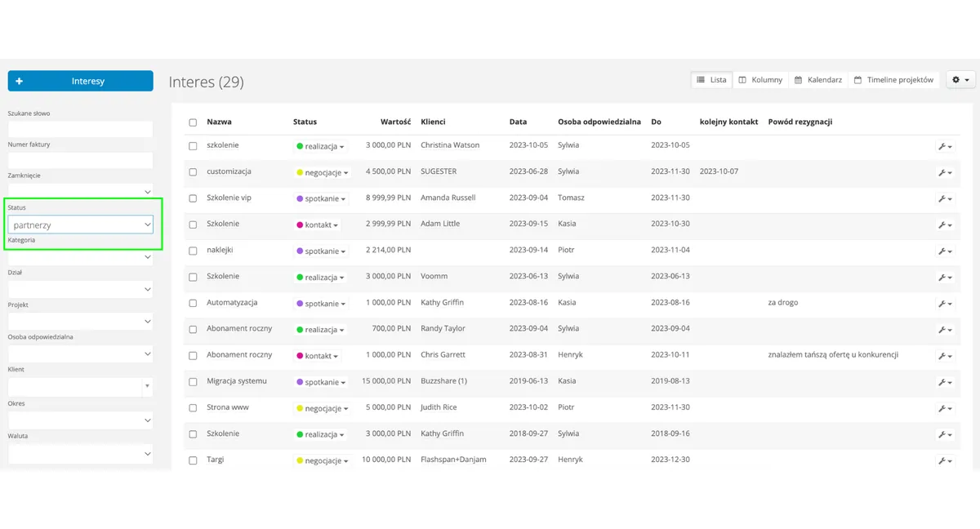Switch to Lista view
This screenshot has width=980, height=529.
[711, 80]
